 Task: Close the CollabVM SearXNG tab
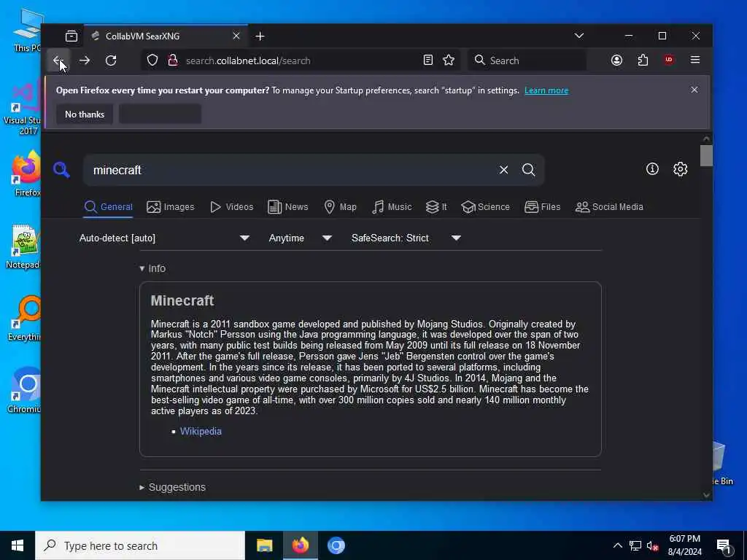236,36
